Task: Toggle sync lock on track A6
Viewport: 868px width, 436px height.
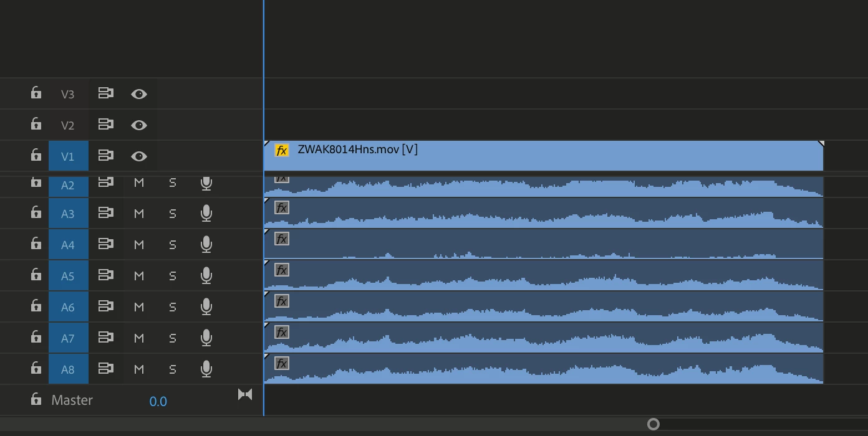Action: pos(106,306)
